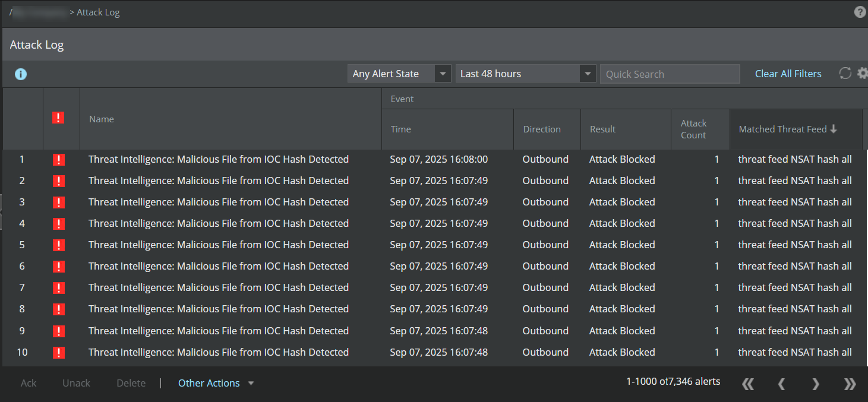Screen dimensions: 868x402
Task: Click the Attack Log panel title
Action: 37,45
